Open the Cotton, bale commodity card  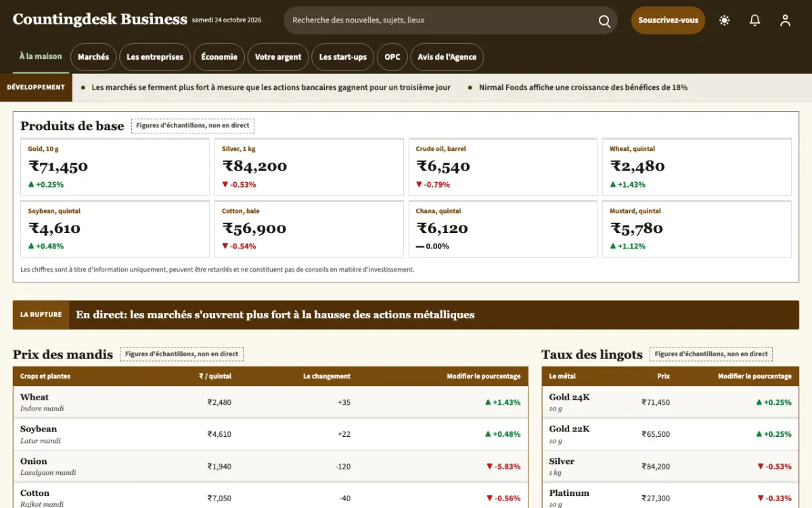pos(309,229)
